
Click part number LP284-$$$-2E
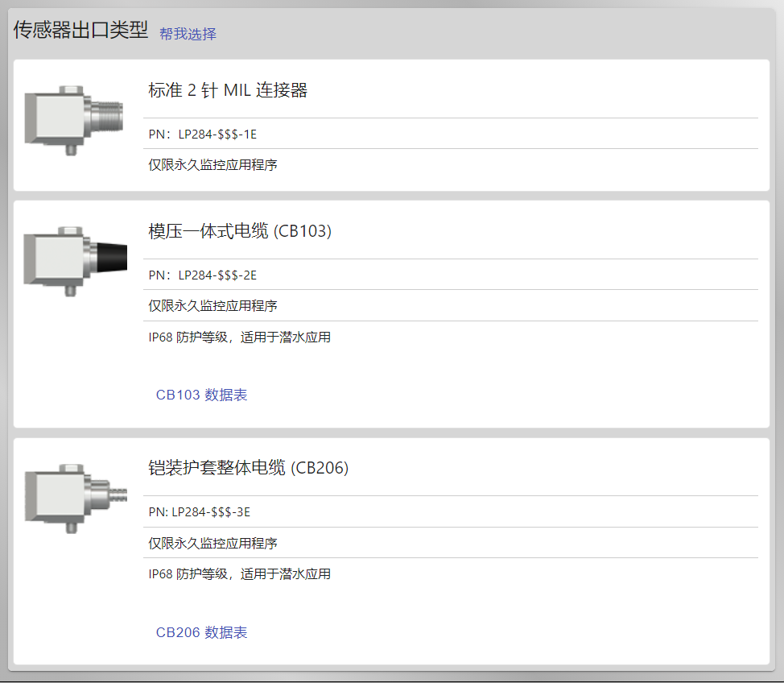pos(217,275)
